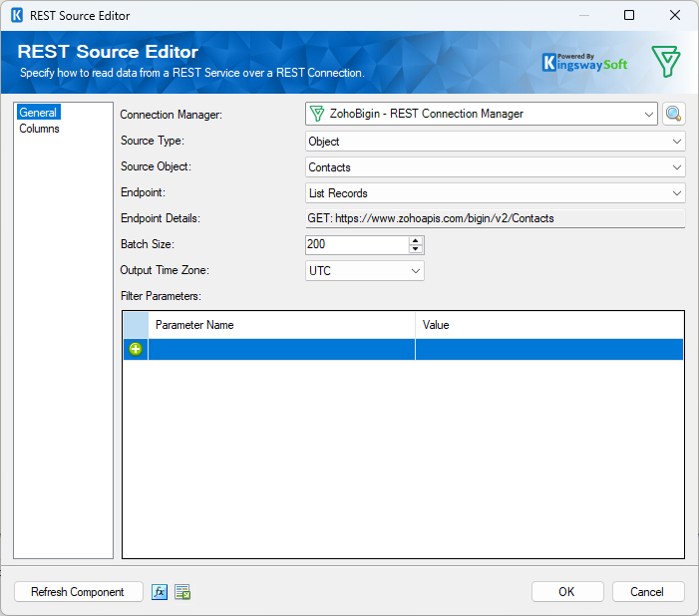The image size is (699, 616).
Task: Click the Value column header
Action: point(549,325)
